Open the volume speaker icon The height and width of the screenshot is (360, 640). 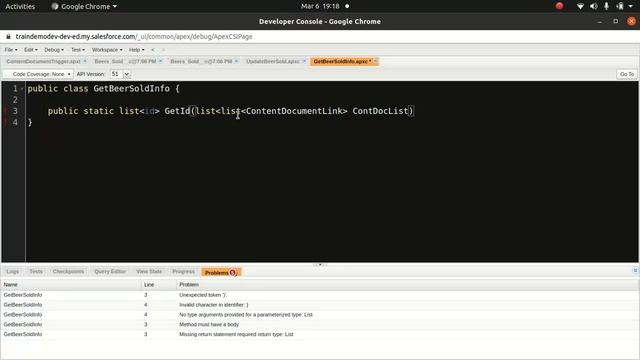pyautogui.click(x=593, y=6)
